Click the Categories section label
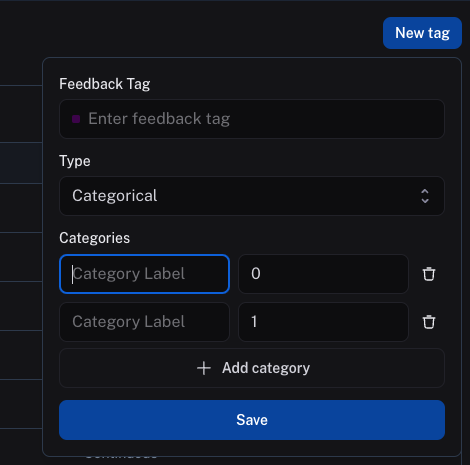The image size is (470, 465). tap(95, 238)
